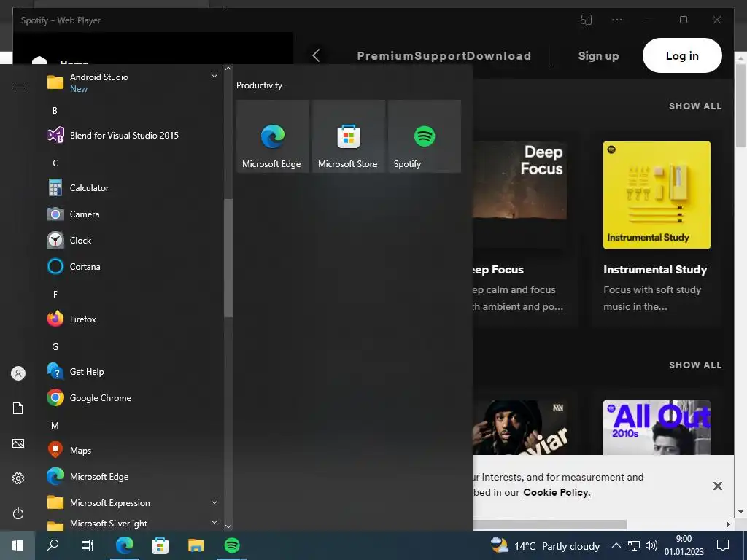Click lower SHOW ALL above All Out 2010s
The width and height of the screenshot is (747, 560).
click(695, 365)
